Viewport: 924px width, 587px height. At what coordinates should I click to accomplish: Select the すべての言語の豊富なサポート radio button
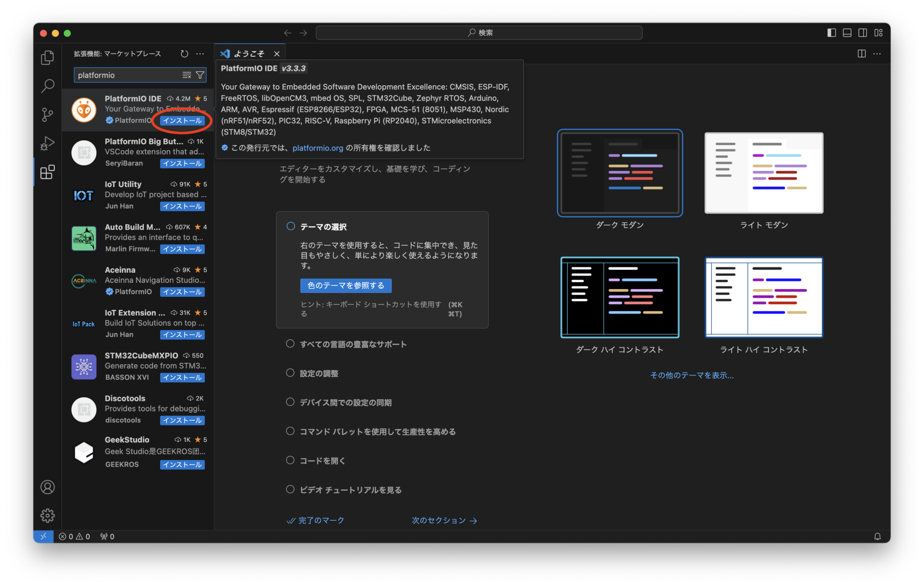pyautogui.click(x=290, y=343)
